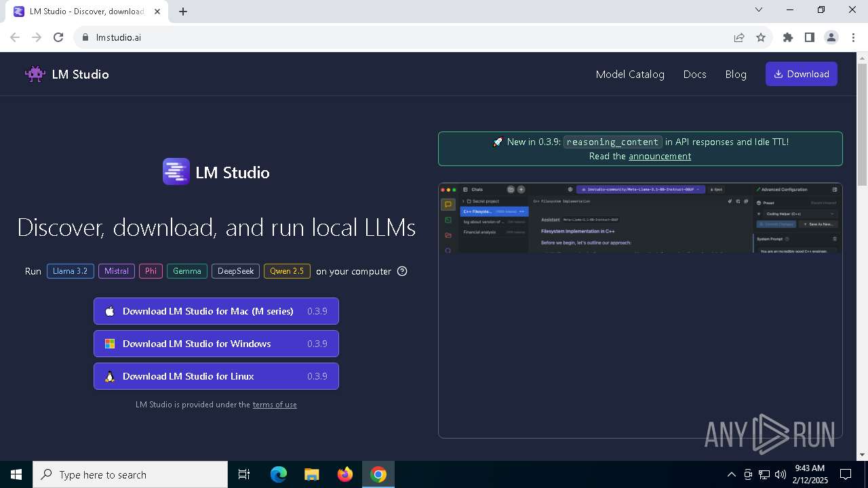868x488 pixels.
Task: Expand the tab search dropdown arrow
Action: coord(759,9)
